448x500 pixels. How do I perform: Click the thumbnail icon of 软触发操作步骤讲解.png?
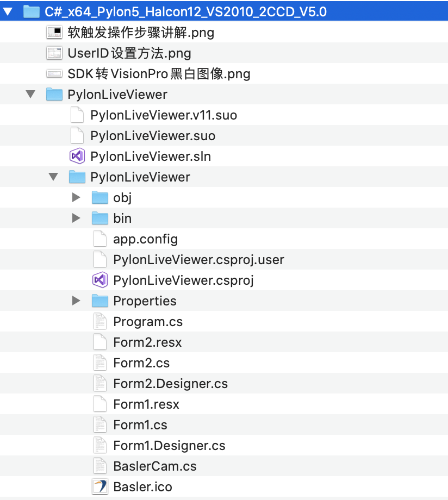[x=54, y=32]
